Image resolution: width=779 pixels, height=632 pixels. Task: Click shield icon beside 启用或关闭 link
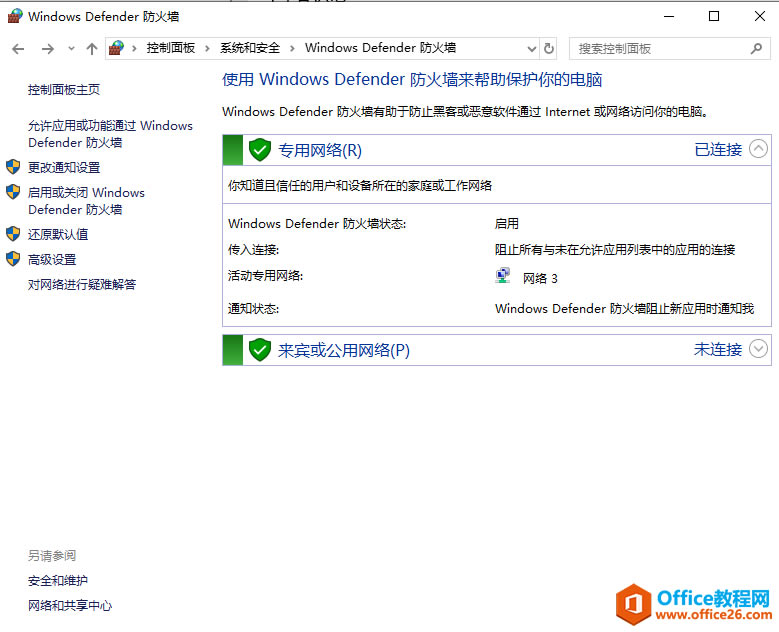[13, 192]
